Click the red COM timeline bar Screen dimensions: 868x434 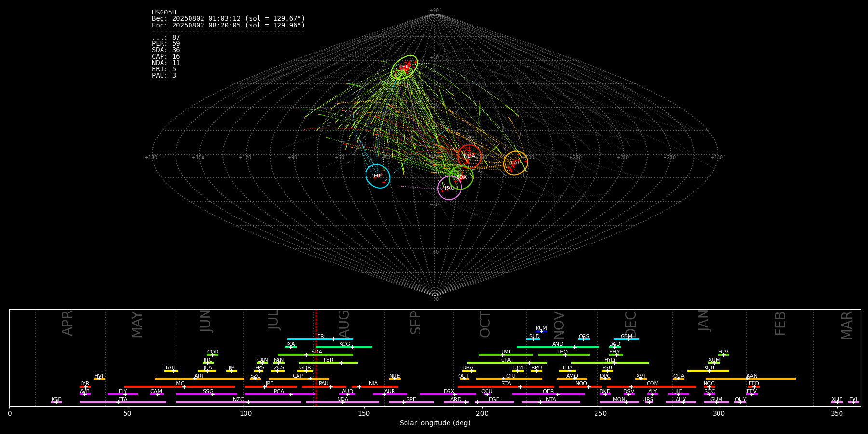coord(651,387)
